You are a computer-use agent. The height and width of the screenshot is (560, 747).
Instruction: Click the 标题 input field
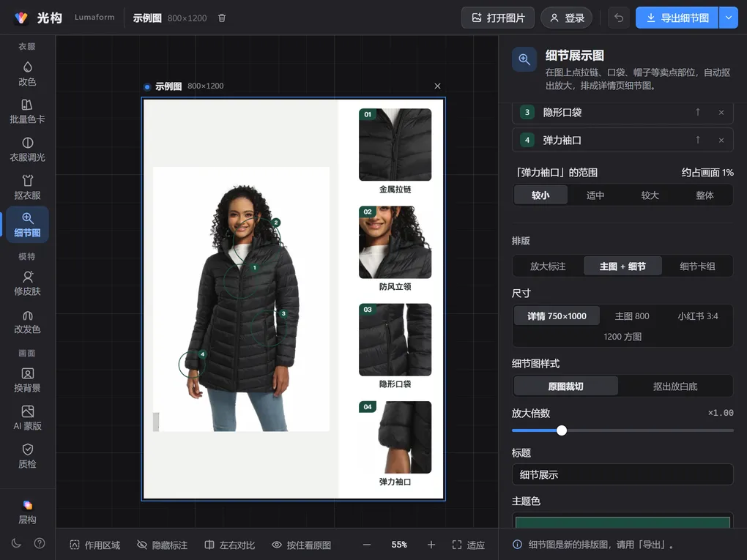(622, 474)
